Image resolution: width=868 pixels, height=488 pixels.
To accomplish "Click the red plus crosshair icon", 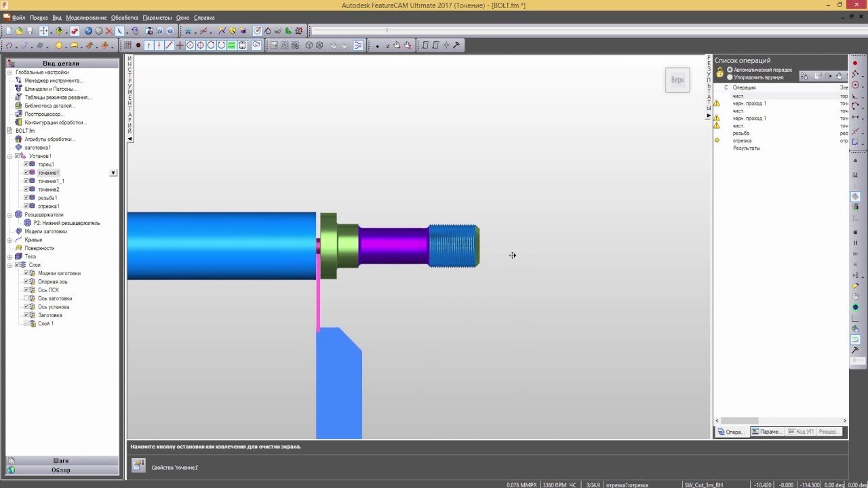I will 179,45.
